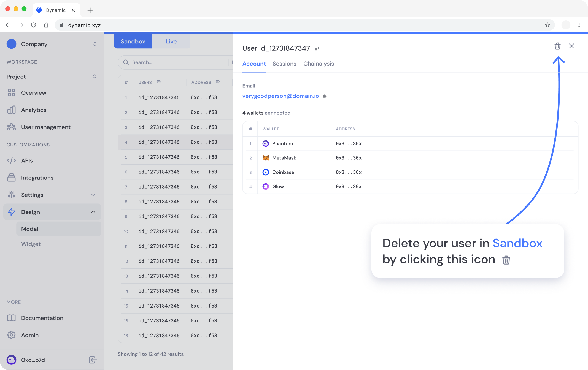Expand the Settings menu section
The image size is (588, 370).
pyautogui.click(x=93, y=195)
